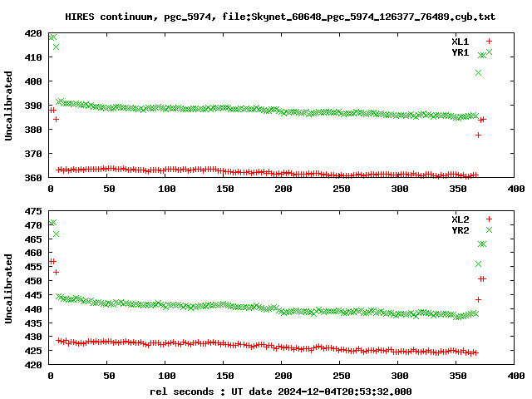532x399 pixels.
Task: Select the YR1 legend label
Action: (x=460, y=52)
